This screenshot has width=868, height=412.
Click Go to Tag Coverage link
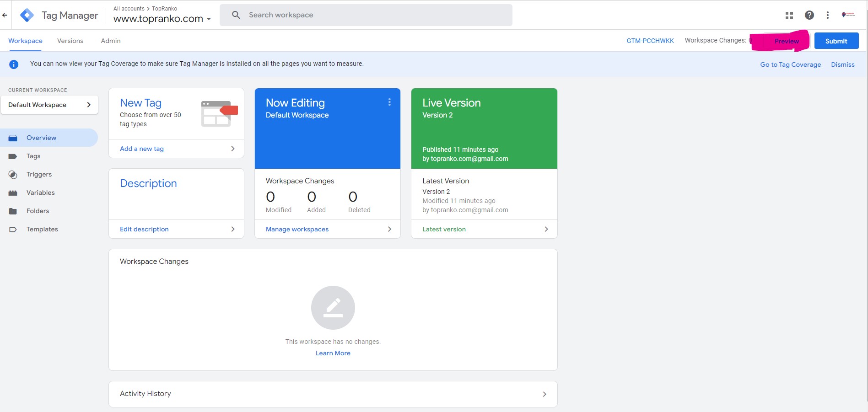pyautogui.click(x=791, y=64)
